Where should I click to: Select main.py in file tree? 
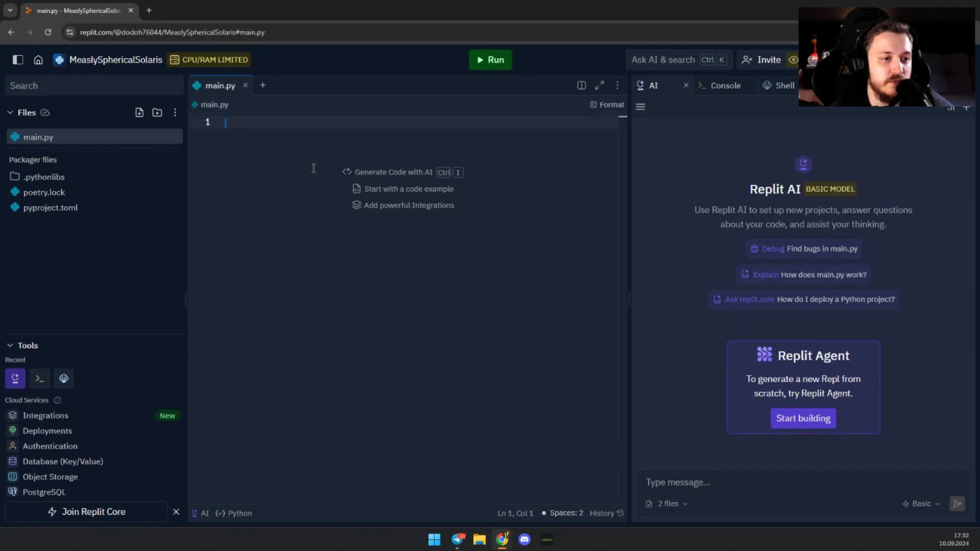tap(94, 137)
